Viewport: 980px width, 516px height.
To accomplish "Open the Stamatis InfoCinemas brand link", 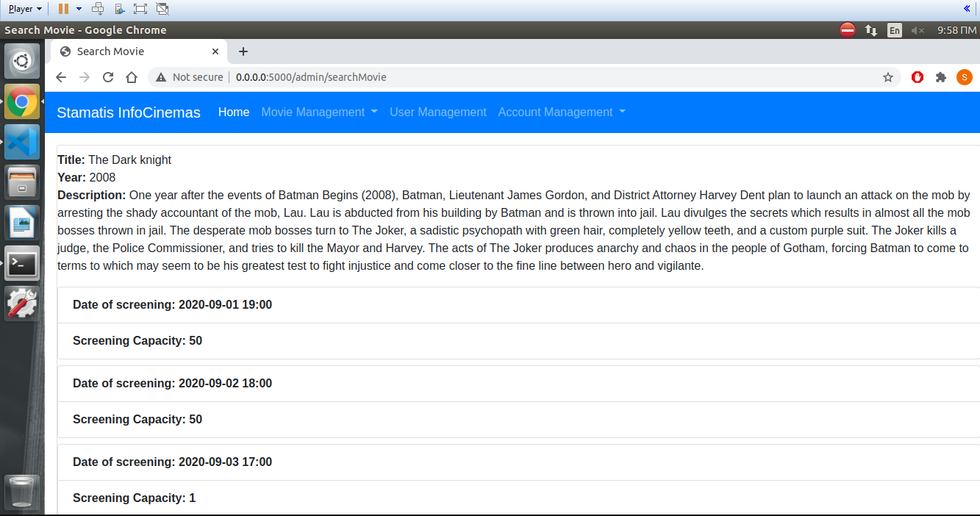I will coord(129,112).
